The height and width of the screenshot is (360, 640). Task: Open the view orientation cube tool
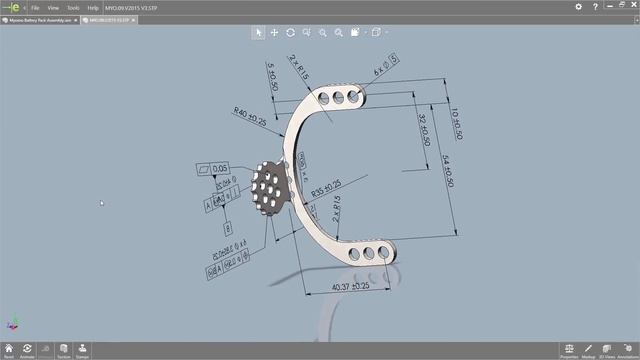376,32
